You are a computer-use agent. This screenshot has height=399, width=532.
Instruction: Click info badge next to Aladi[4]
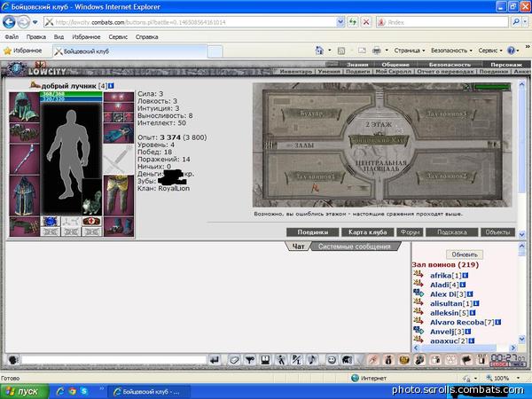[463, 285]
